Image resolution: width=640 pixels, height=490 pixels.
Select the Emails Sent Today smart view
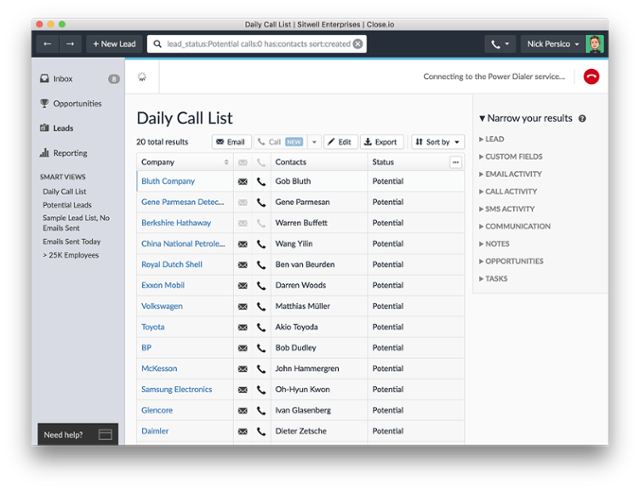coord(72,242)
